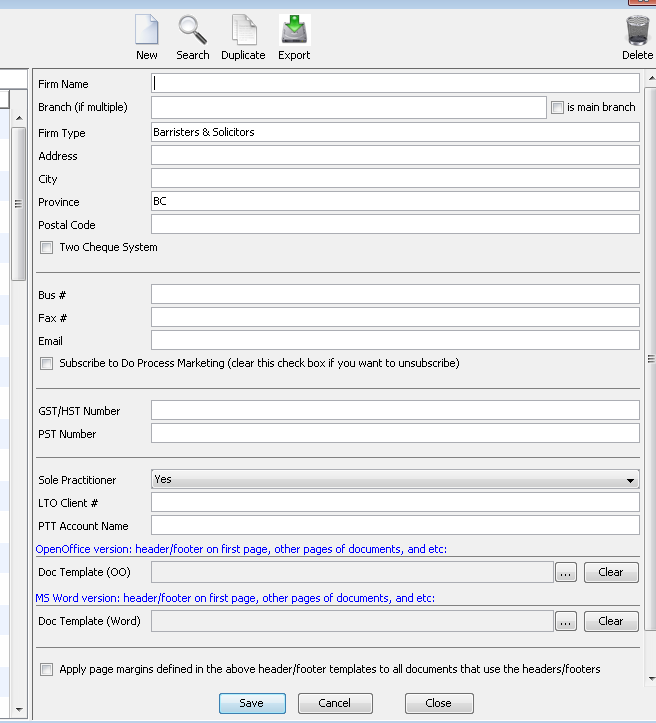Click the Fax # input field
Image resolution: width=656 pixels, height=723 pixels.
click(395, 317)
